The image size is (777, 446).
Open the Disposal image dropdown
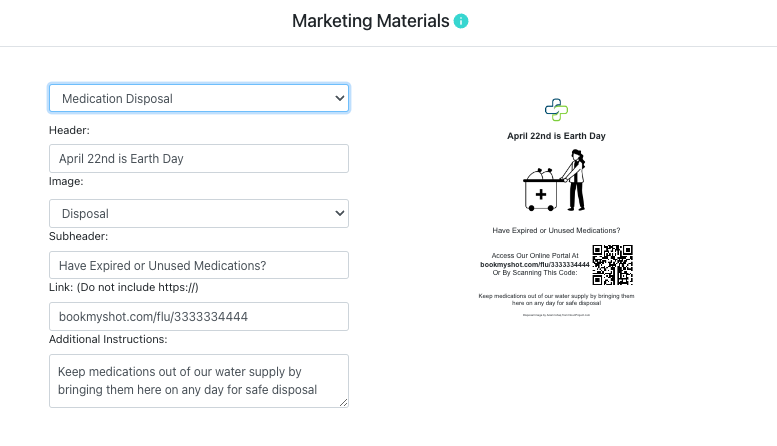tap(199, 214)
